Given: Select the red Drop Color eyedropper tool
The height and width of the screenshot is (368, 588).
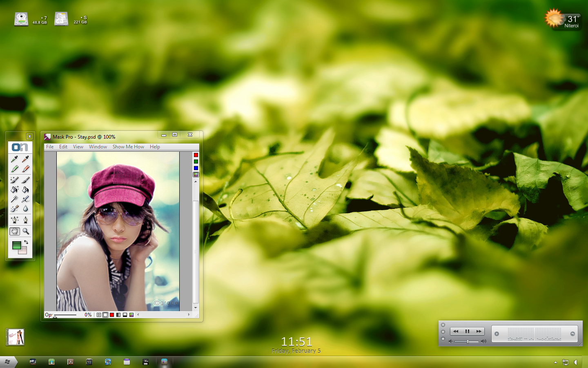Looking at the screenshot, I should click(x=25, y=159).
